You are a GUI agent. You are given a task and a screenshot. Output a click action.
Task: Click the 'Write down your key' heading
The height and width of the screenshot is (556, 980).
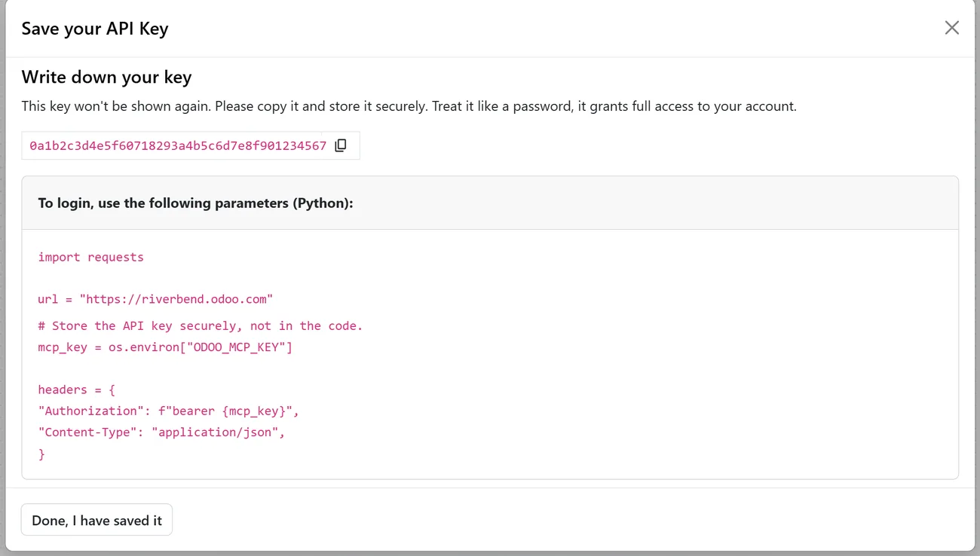106,77
